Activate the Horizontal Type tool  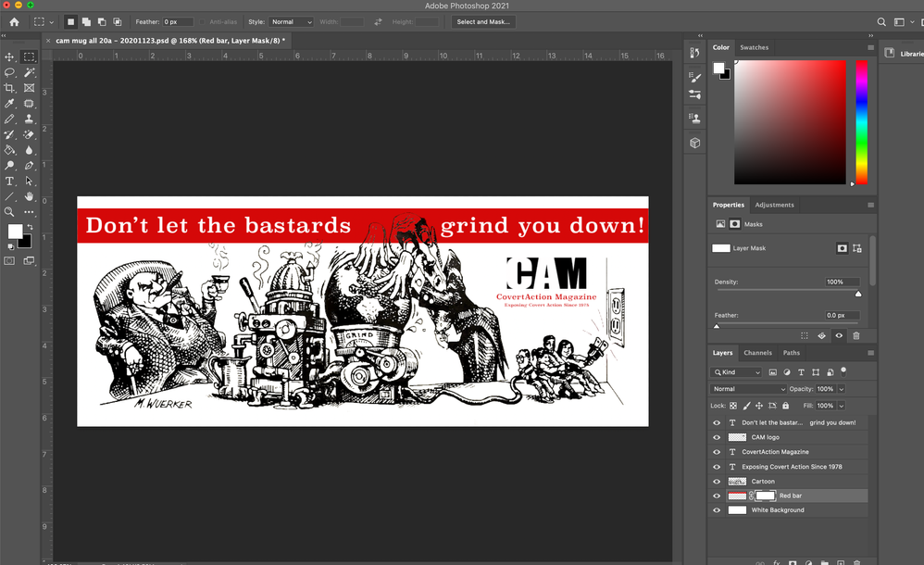(x=9, y=182)
